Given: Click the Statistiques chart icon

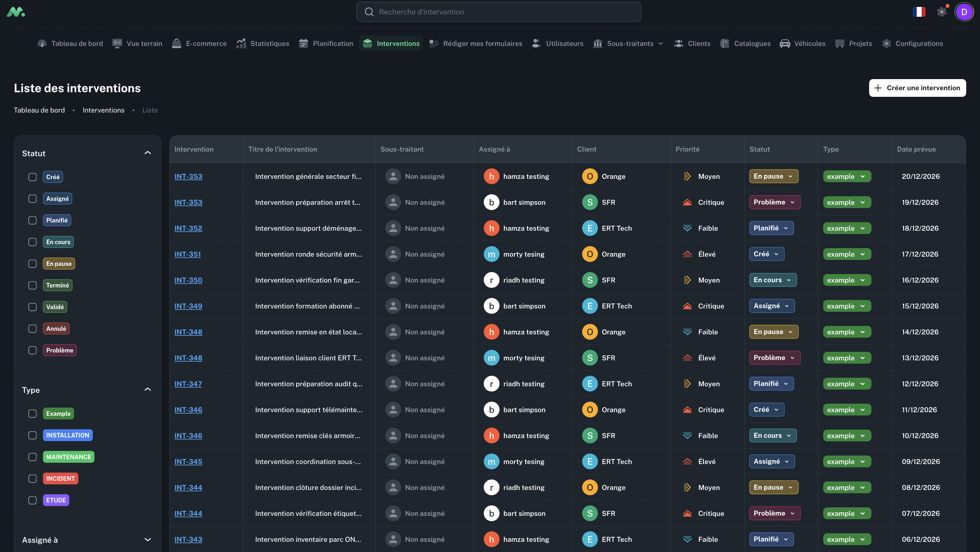Looking at the screenshot, I should click(241, 43).
